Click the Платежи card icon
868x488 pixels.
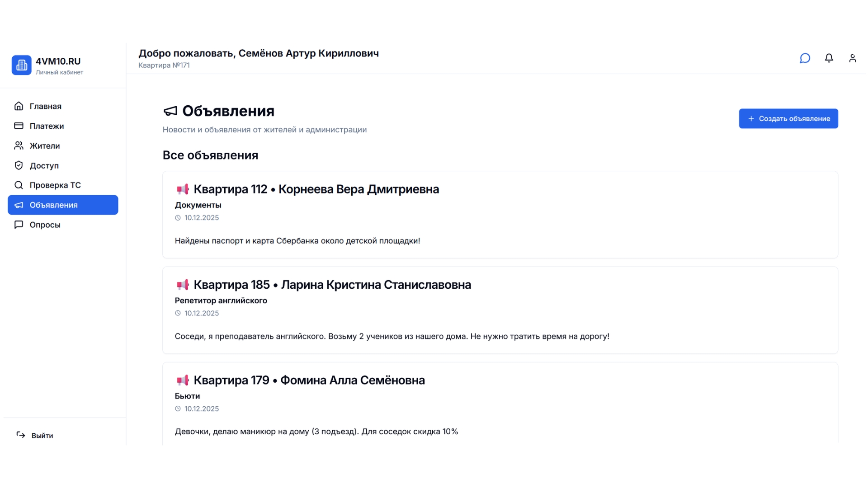(19, 126)
